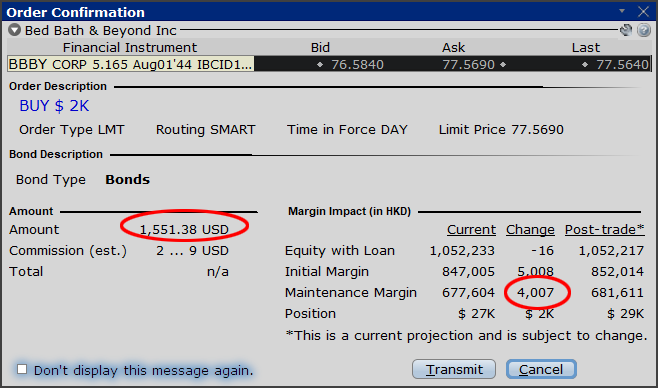
Task: Click the Bid column header
Action: 320,47
